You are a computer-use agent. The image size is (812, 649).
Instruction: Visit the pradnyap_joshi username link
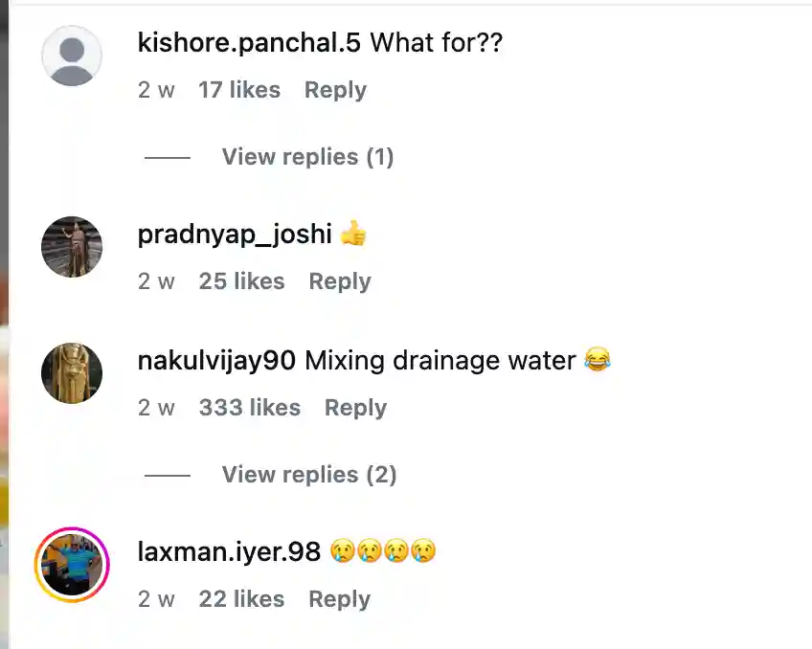pos(235,235)
